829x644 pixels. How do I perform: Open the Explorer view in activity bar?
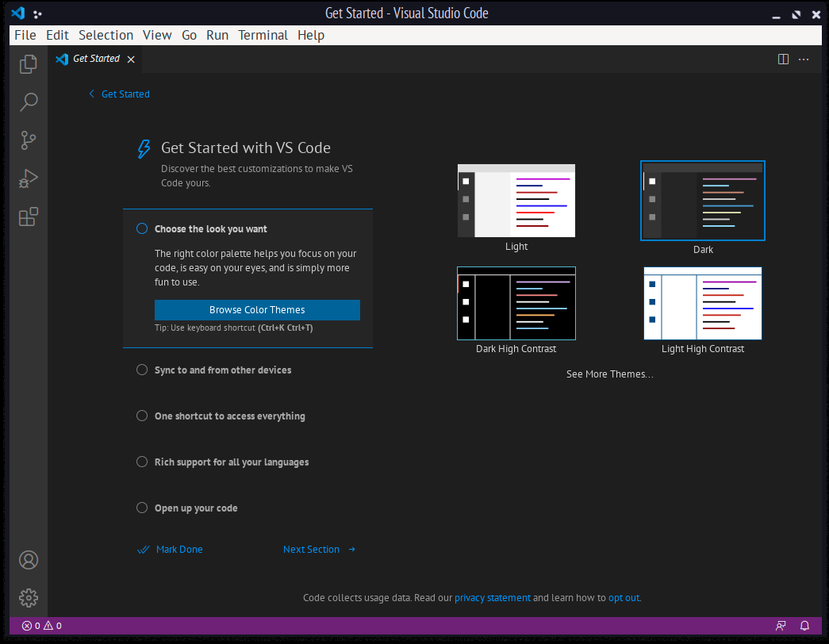pyautogui.click(x=29, y=64)
